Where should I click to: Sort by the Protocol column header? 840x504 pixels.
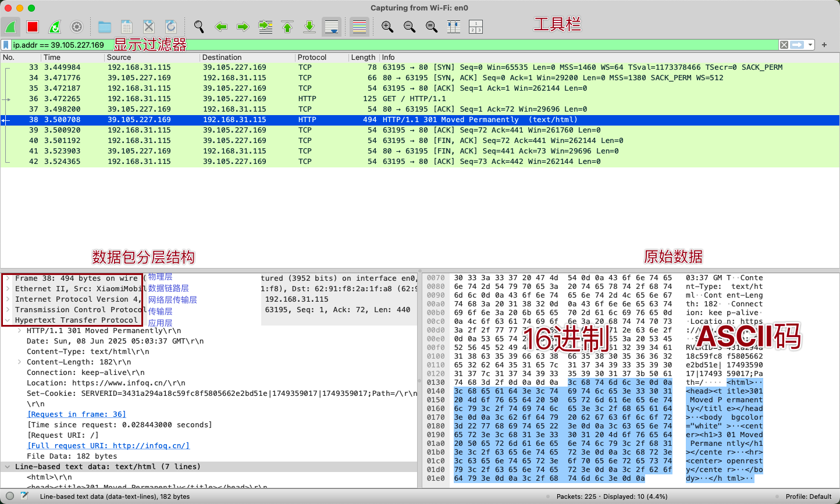(x=322, y=58)
